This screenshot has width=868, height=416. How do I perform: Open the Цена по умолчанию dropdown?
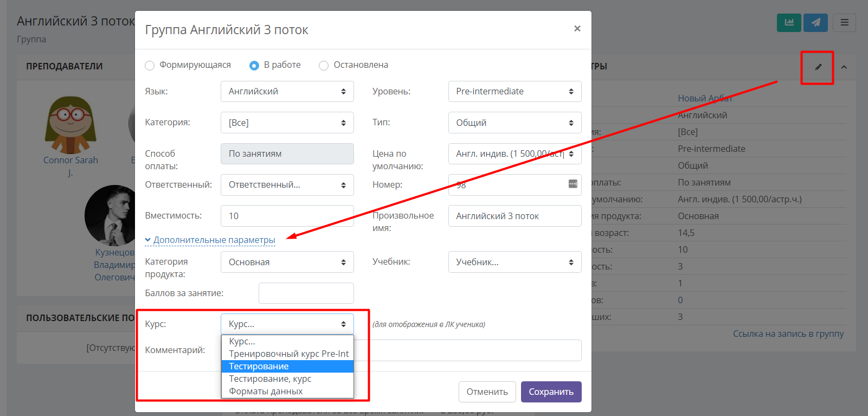coord(515,154)
